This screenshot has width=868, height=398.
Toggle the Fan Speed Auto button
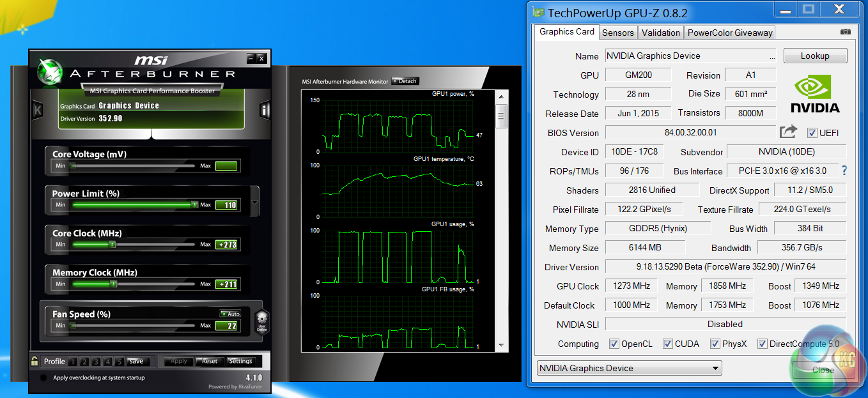coord(229,314)
